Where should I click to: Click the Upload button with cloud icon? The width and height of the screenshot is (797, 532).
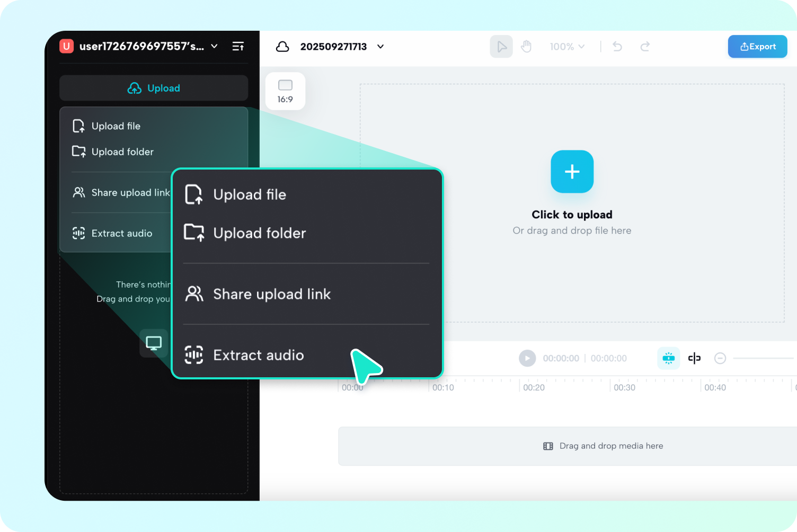coord(154,88)
